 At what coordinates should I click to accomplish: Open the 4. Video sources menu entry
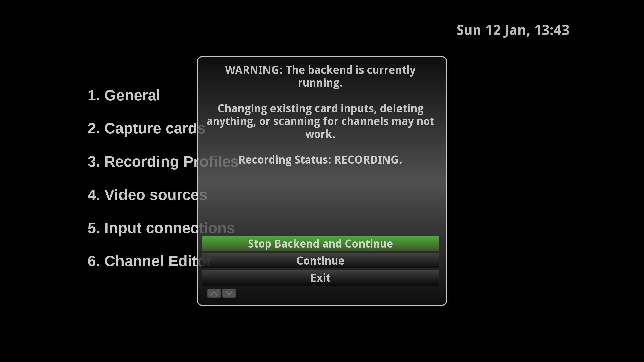(147, 195)
